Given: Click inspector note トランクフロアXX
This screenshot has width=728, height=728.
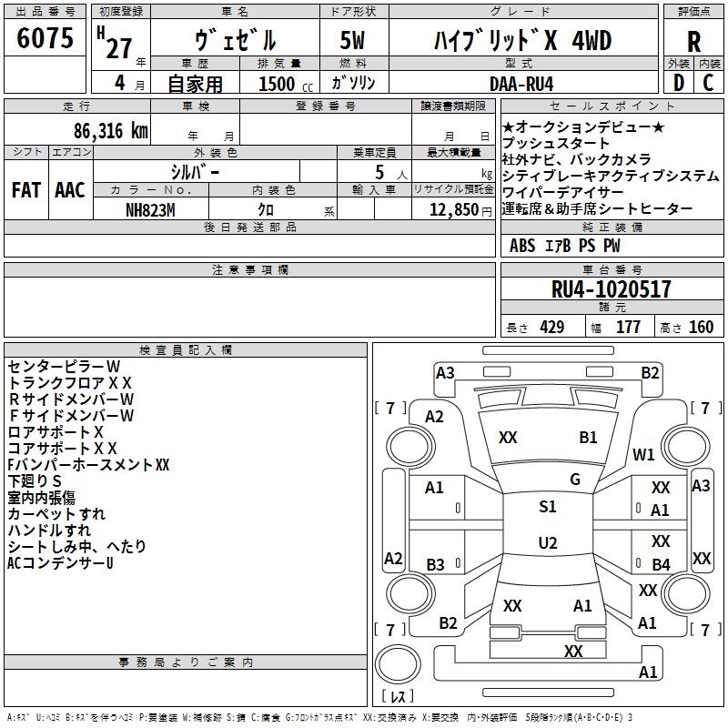Looking at the screenshot, I should pyautogui.click(x=70, y=382).
